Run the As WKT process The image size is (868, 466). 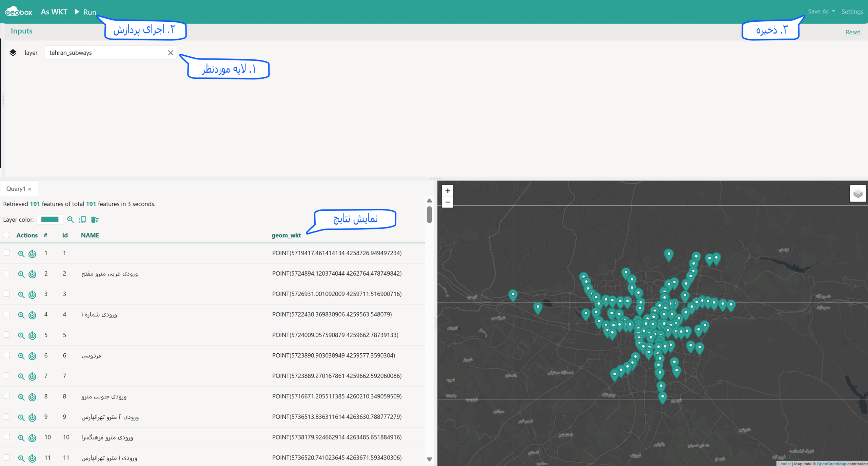pos(86,12)
